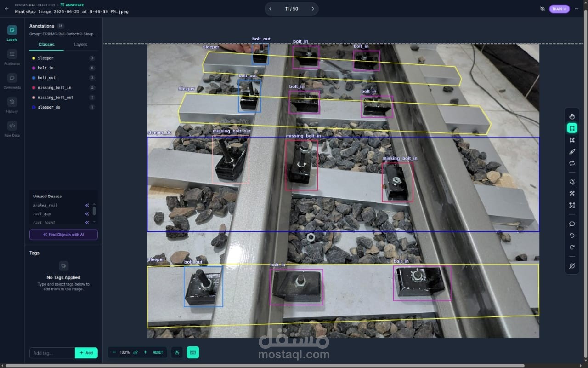Click the bottom horizontal scrollbar
The image size is (588, 368).
265,366
